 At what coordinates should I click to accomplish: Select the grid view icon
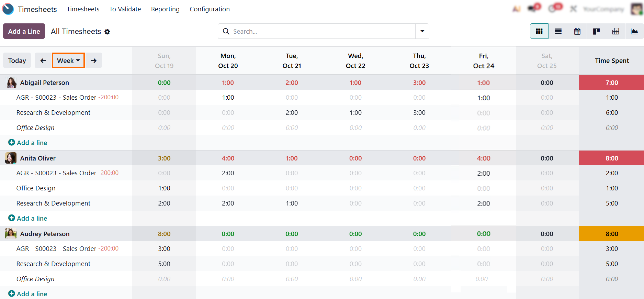[x=539, y=31]
